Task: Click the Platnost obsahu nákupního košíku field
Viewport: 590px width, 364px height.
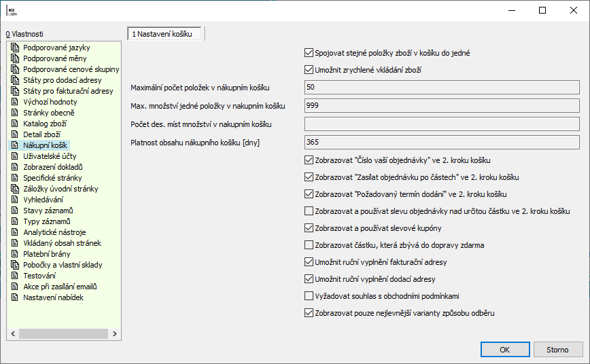Action: coord(442,142)
